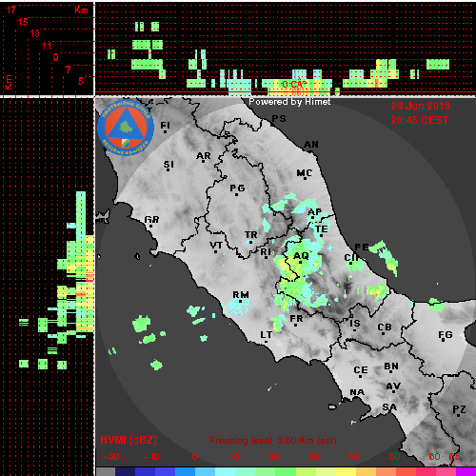Click the 'Freezing level 2.60 Km (asl)' text
476x476 pixels.
[x=273, y=441]
